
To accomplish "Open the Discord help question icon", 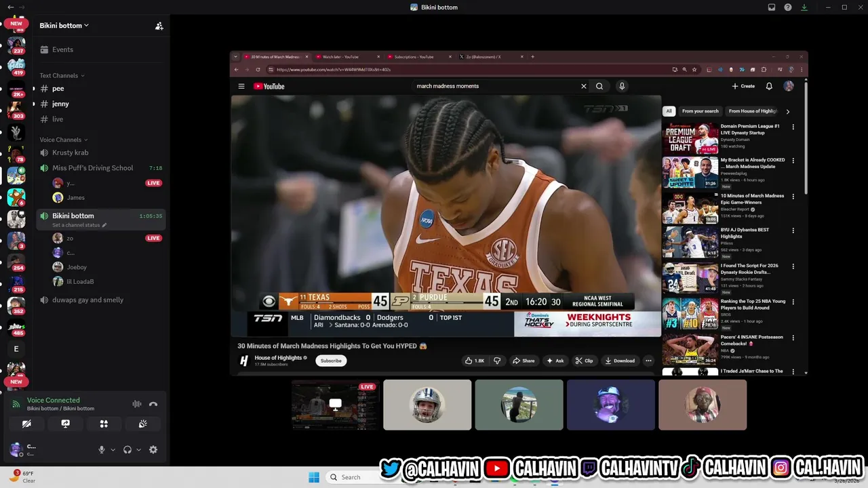I will point(788,7).
